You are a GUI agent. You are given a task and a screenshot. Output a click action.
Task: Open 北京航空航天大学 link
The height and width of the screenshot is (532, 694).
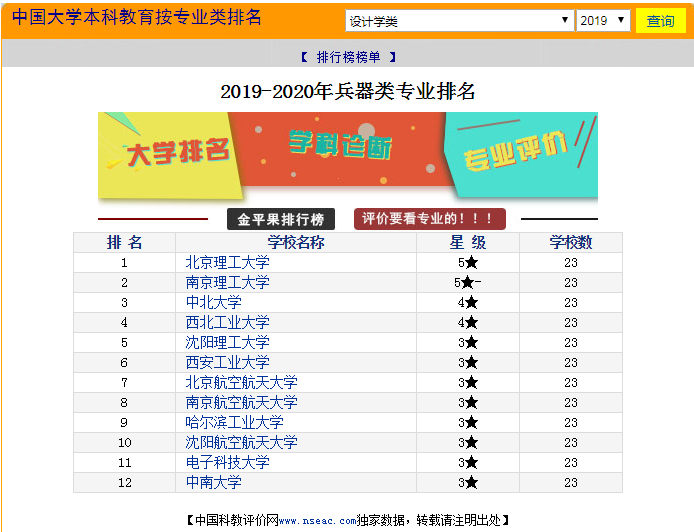242,382
